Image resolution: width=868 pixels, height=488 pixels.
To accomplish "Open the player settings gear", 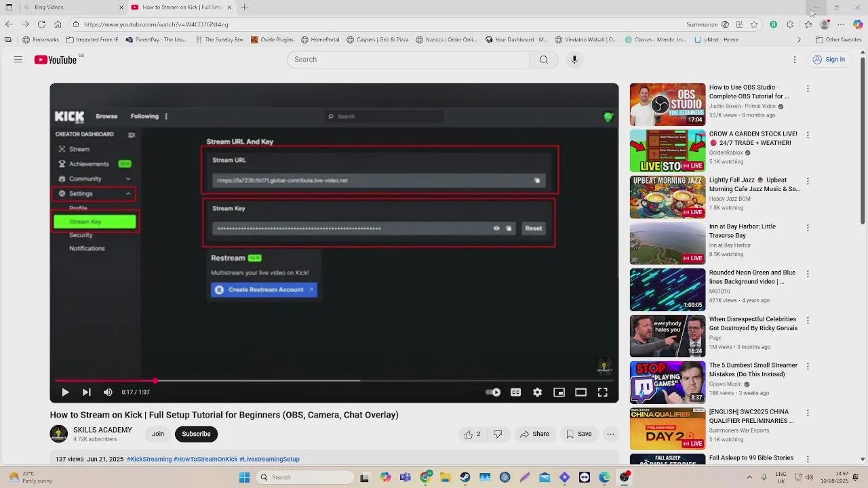I will (537, 392).
